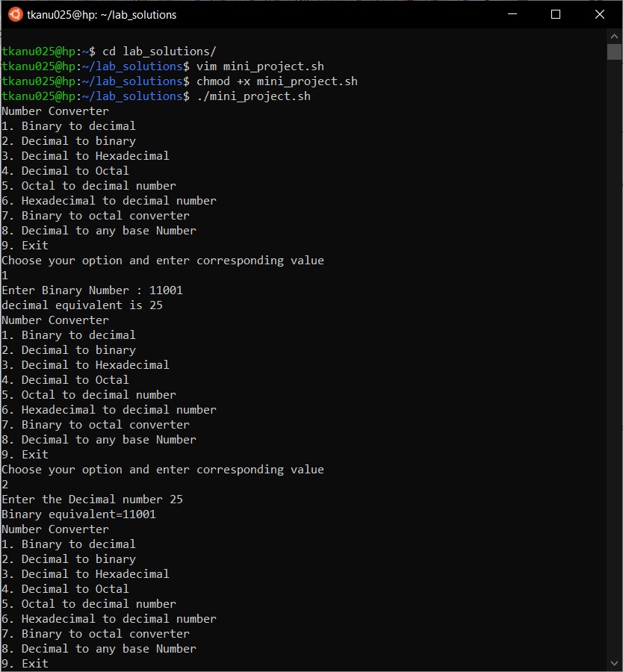Image resolution: width=623 pixels, height=672 pixels.
Task: Click the 'decimal equivalent is 25' result
Action: point(81,305)
